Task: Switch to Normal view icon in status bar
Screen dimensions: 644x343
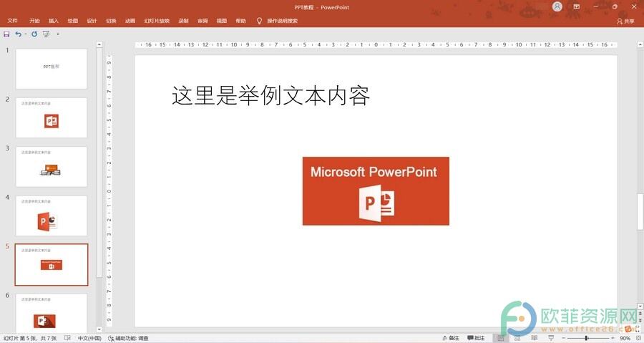Action: coord(501,338)
